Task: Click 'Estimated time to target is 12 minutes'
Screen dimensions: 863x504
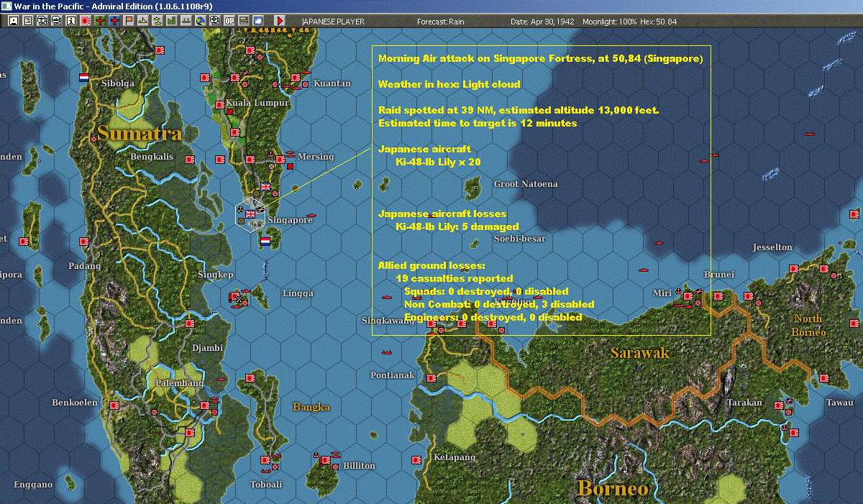Action: click(x=478, y=123)
